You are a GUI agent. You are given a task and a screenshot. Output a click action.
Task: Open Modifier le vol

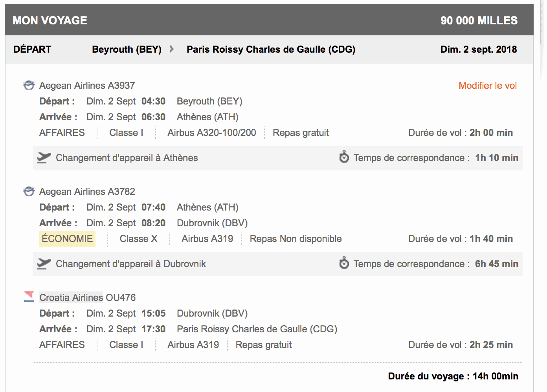coord(487,85)
